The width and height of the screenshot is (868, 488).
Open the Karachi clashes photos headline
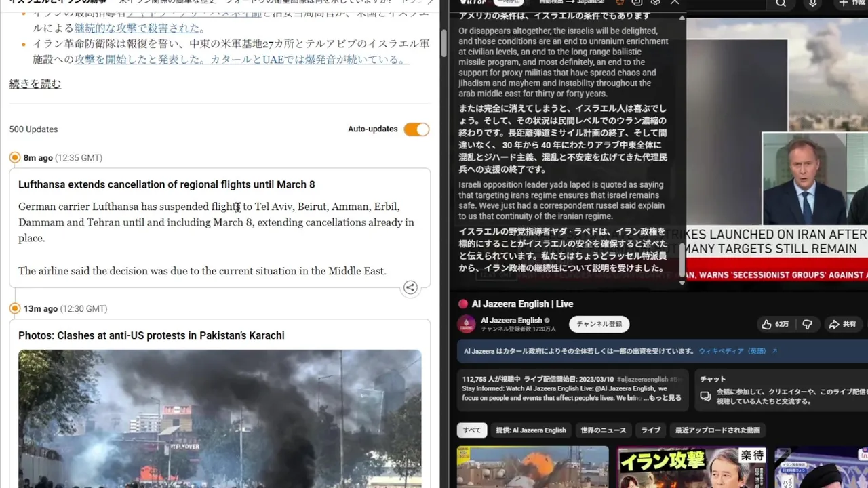pos(151,335)
